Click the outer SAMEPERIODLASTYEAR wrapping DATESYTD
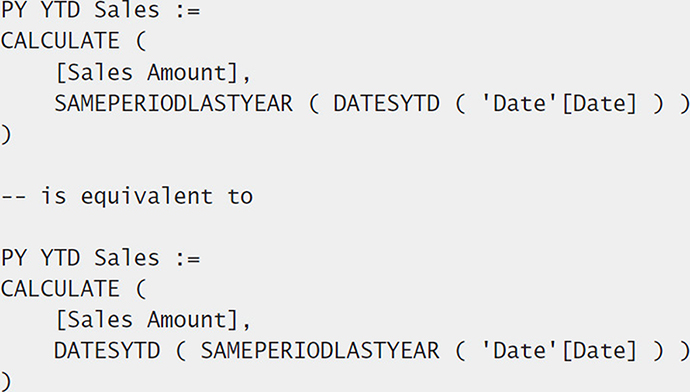The height and width of the screenshot is (392, 690). tap(174, 104)
